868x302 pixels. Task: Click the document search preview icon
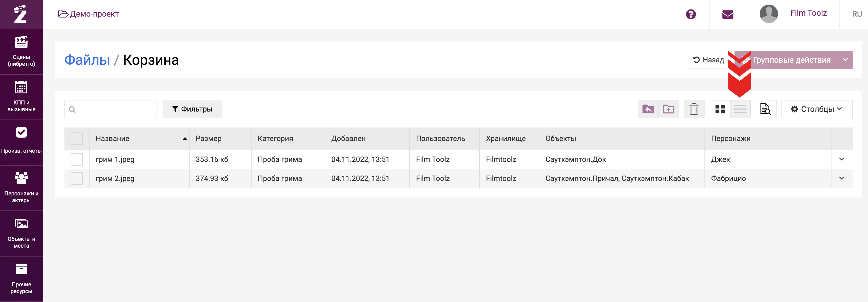click(x=766, y=109)
